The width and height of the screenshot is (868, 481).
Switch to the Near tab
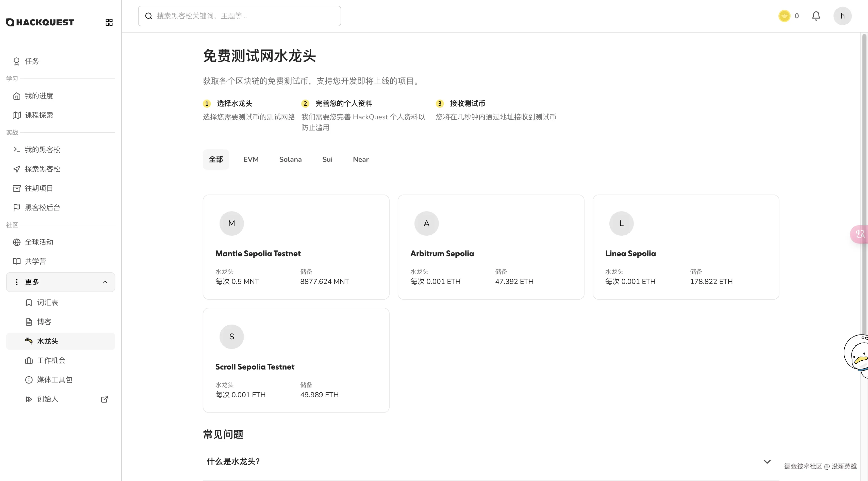(361, 159)
